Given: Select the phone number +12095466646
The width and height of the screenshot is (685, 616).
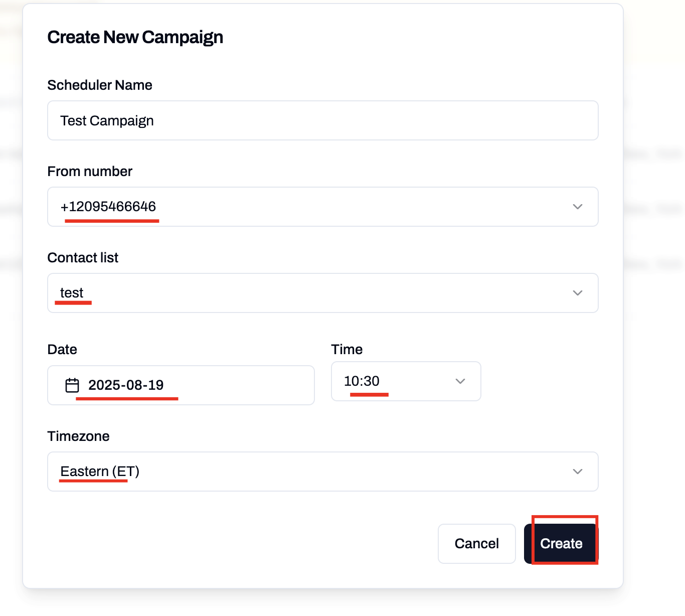Looking at the screenshot, I should [108, 207].
